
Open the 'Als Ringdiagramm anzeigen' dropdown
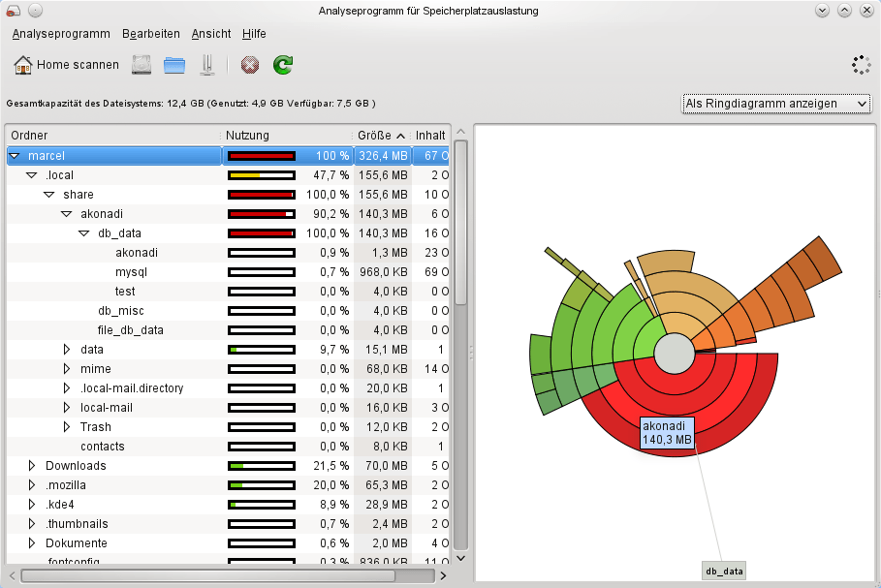click(776, 104)
